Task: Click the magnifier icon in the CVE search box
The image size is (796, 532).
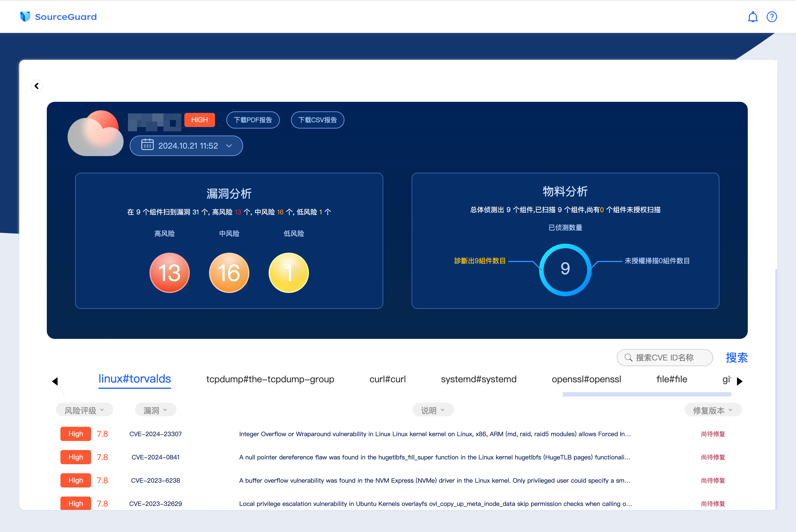Action: pyautogui.click(x=628, y=358)
